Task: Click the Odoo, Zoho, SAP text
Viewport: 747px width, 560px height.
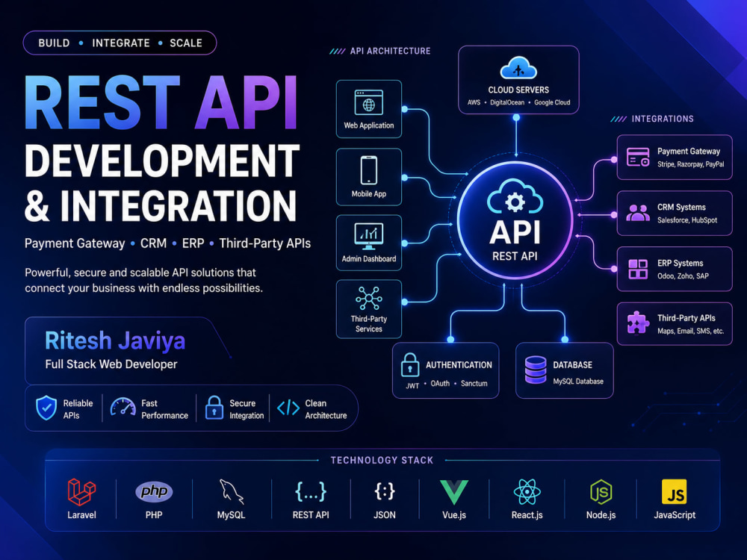Action: [x=683, y=276]
